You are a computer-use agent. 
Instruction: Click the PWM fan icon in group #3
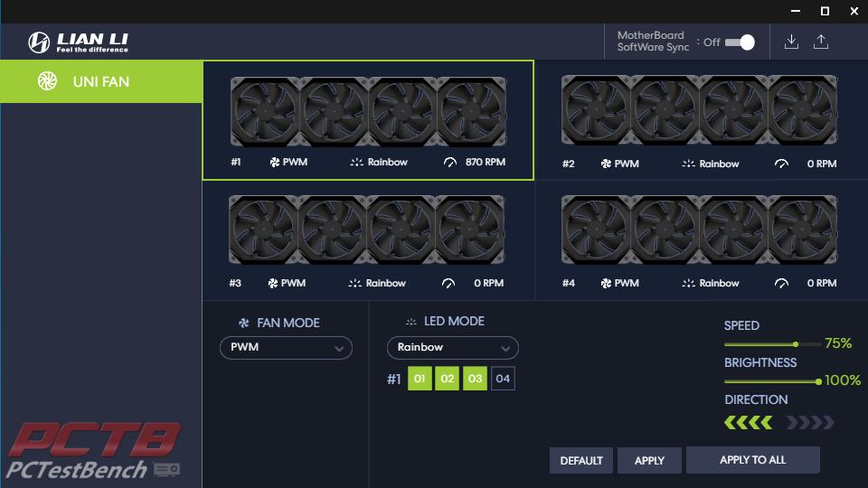pos(273,283)
